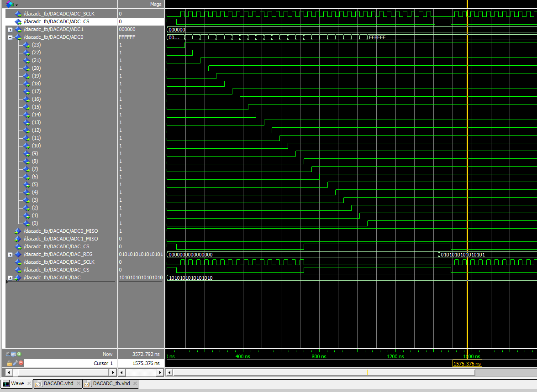Close the DACADC.vhd tab

click(x=79, y=383)
